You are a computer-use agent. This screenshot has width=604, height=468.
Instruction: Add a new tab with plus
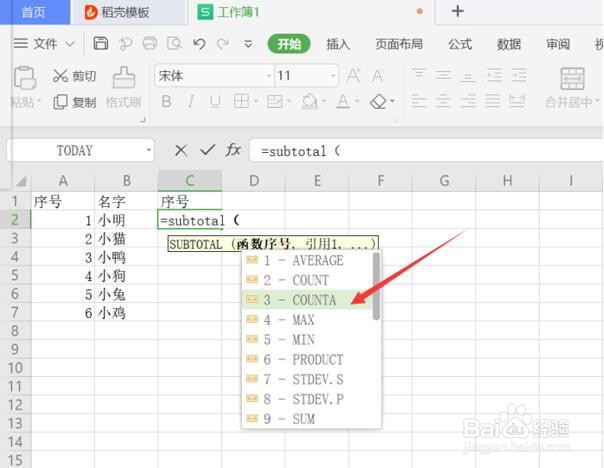[457, 11]
